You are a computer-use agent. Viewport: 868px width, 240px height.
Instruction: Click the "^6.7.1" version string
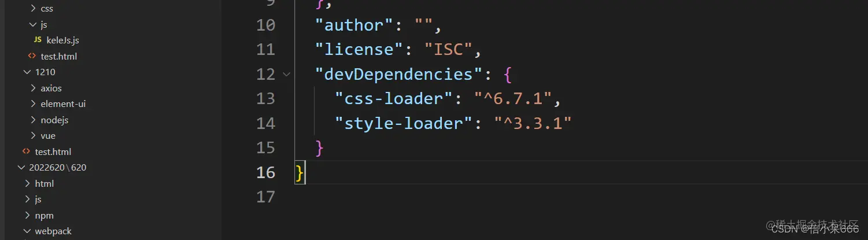[514, 98]
